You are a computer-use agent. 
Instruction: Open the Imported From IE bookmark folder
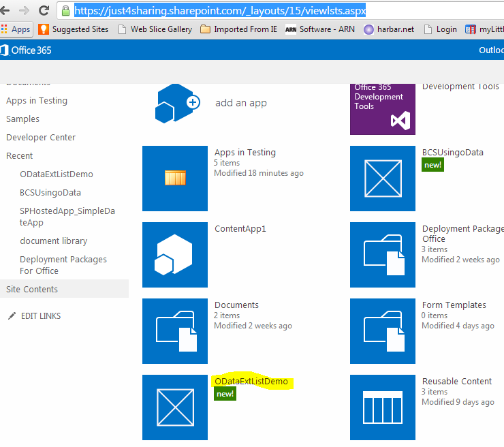pyautogui.click(x=238, y=29)
